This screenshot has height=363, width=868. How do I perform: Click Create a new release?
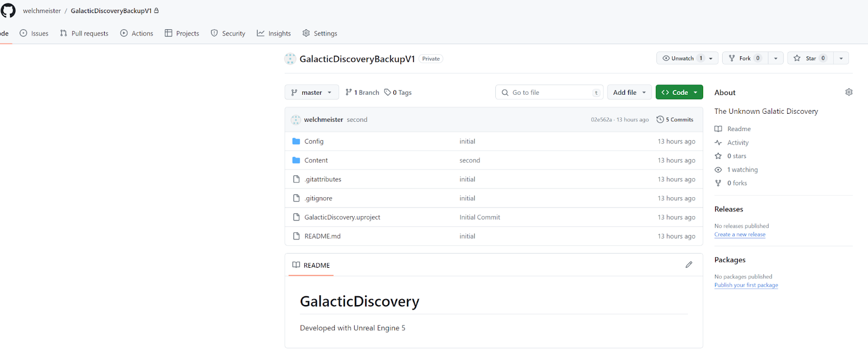tap(740, 235)
